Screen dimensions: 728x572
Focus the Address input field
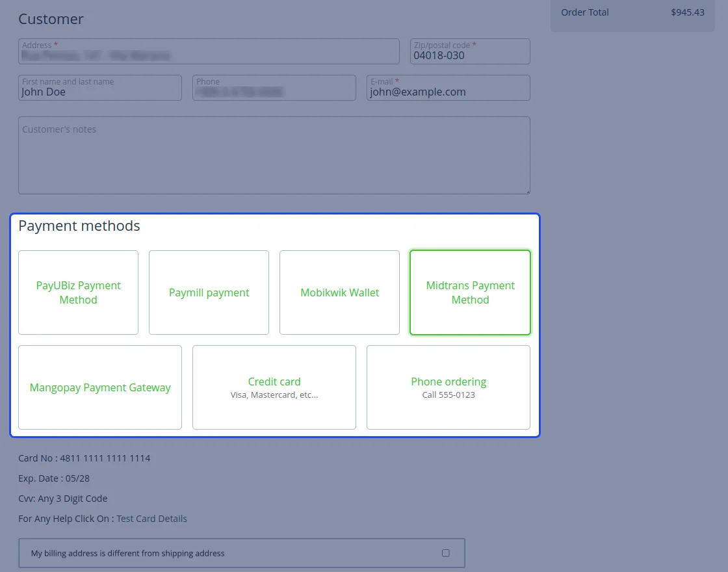point(209,55)
